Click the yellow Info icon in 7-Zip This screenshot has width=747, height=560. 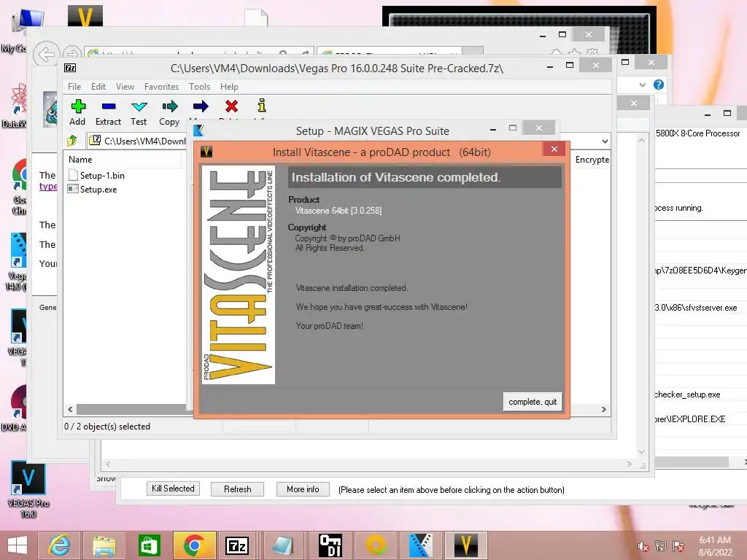click(x=262, y=105)
